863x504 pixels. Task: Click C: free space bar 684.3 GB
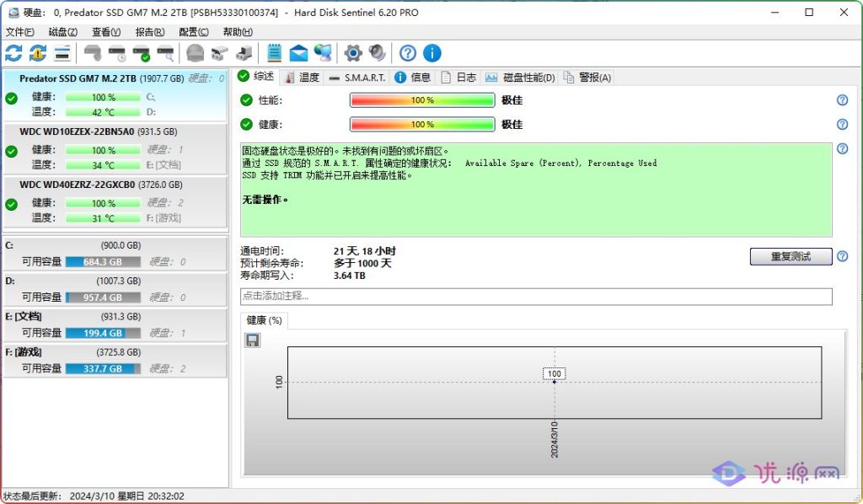103,262
